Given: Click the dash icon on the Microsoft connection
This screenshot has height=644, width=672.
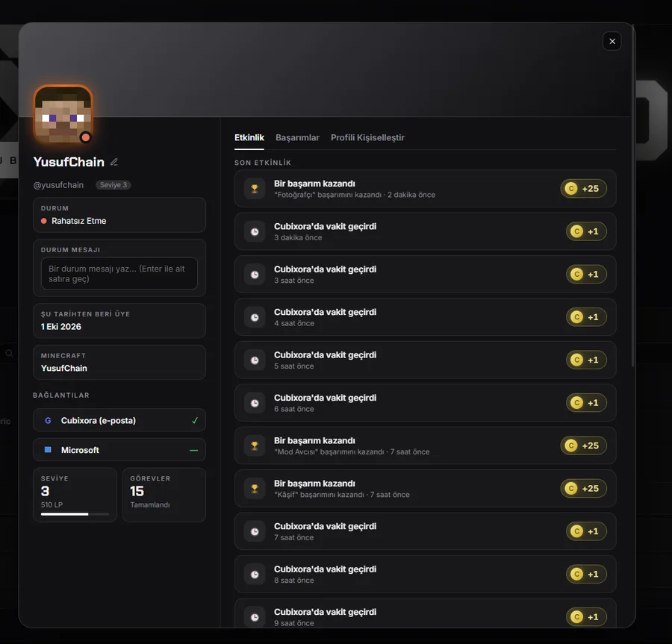Looking at the screenshot, I should click(193, 450).
